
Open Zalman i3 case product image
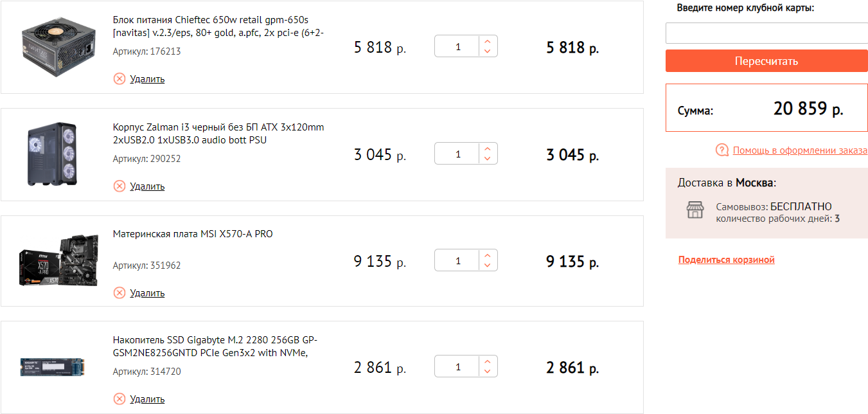pos(53,154)
